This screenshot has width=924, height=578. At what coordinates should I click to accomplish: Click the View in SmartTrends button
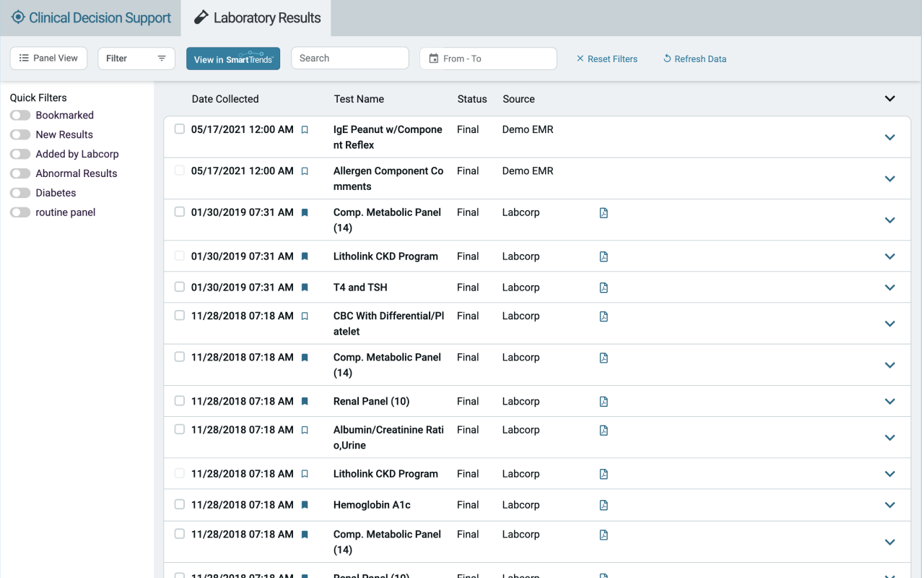(x=233, y=59)
